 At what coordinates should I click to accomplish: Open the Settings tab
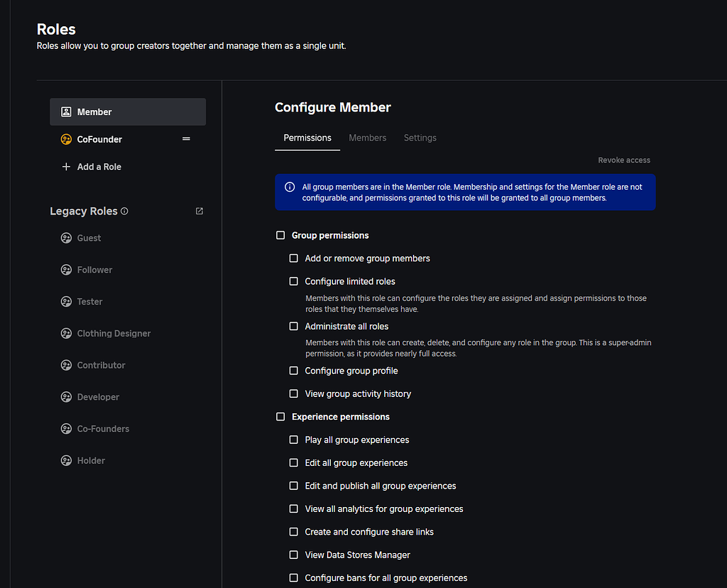click(x=420, y=138)
